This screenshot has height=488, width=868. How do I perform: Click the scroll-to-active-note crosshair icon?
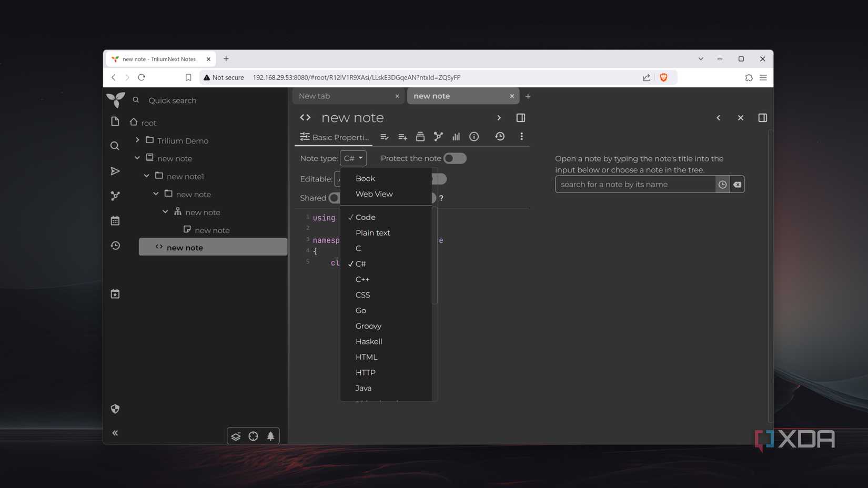click(x=253, y=436)
